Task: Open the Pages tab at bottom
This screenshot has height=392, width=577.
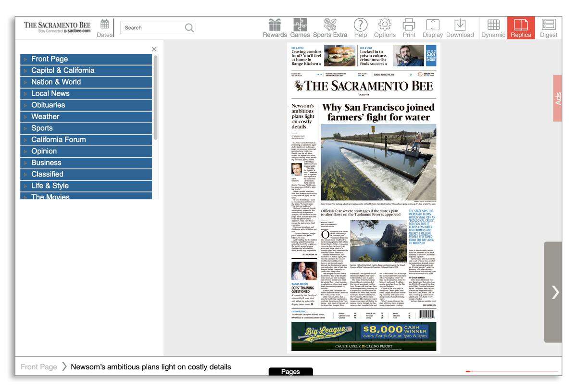Action: click(x=290, y=372)
